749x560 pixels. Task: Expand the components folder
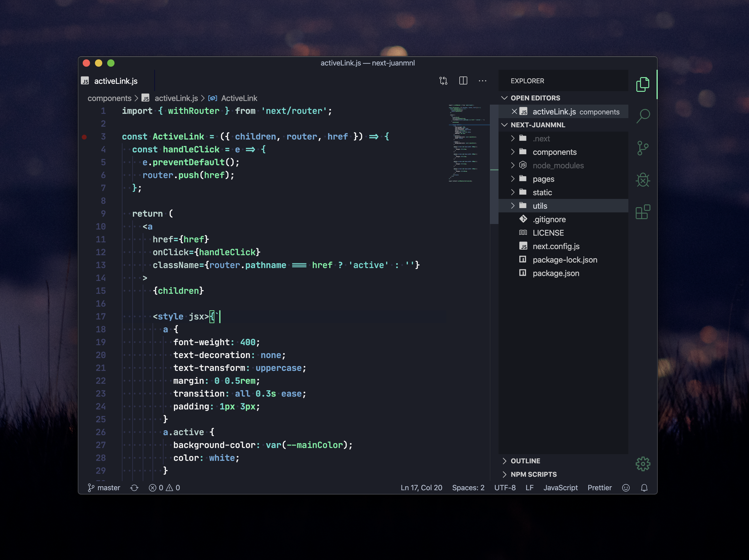554,152
